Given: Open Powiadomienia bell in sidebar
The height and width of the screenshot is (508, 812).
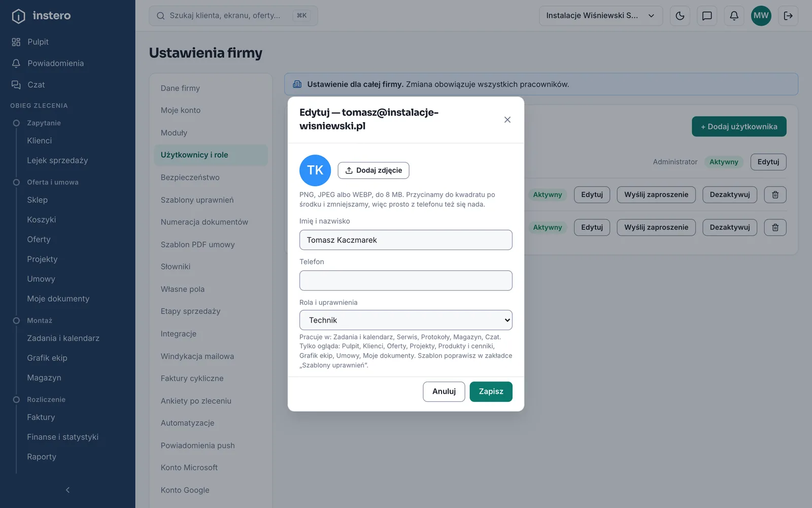Looking at the screenshot, I should (16, 63).
